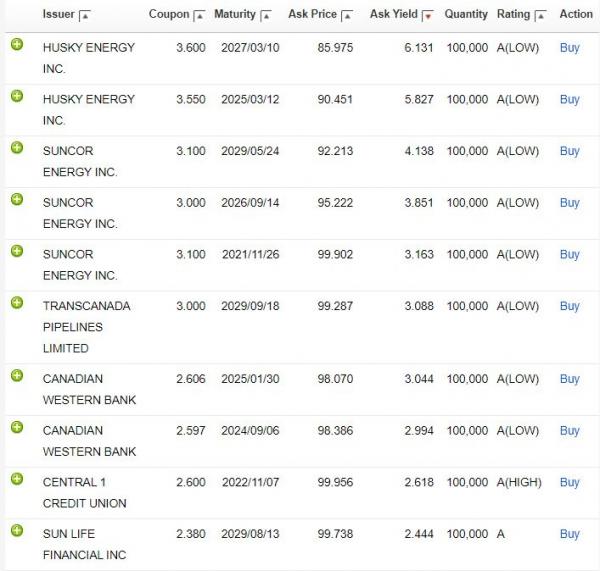Expand the Suncor Energy 2029/05/24 bond row
The height and width of the screenshot is (571, 600).
tap(17, 148)
